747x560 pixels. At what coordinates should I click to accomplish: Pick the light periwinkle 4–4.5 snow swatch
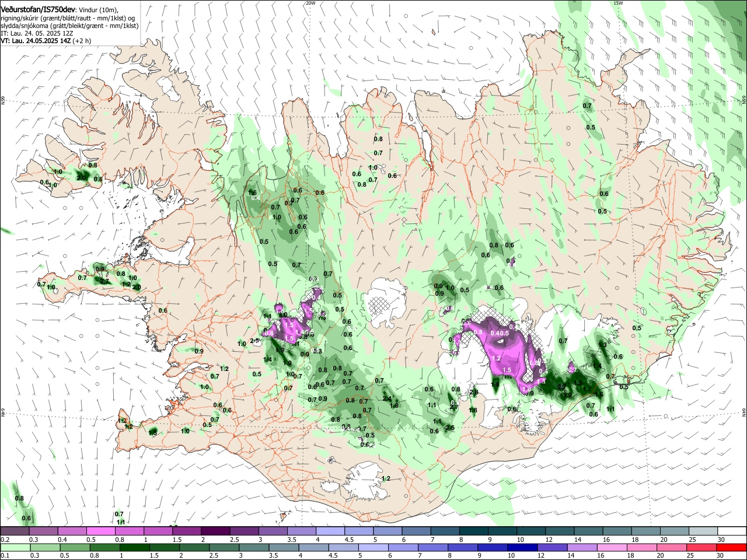tap(331, 531)
